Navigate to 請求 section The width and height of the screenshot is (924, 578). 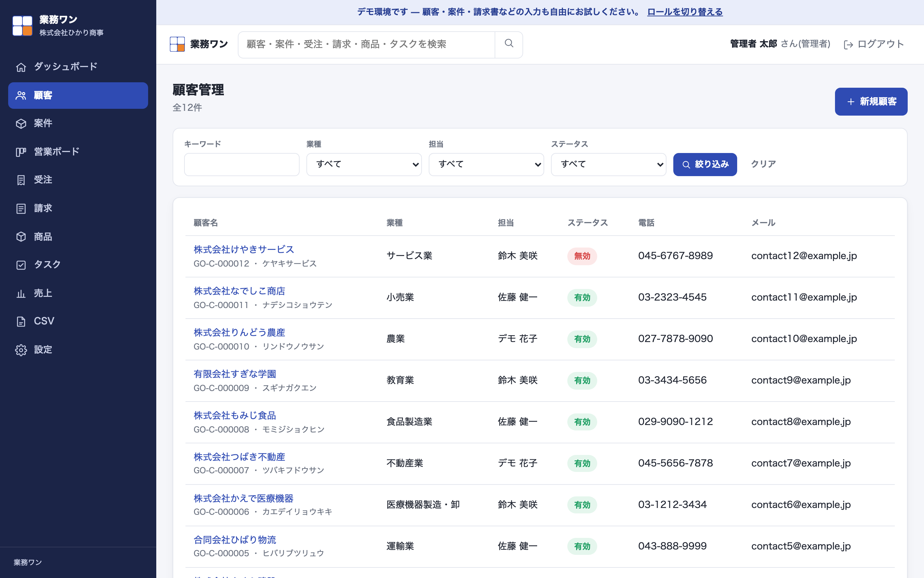78,208
